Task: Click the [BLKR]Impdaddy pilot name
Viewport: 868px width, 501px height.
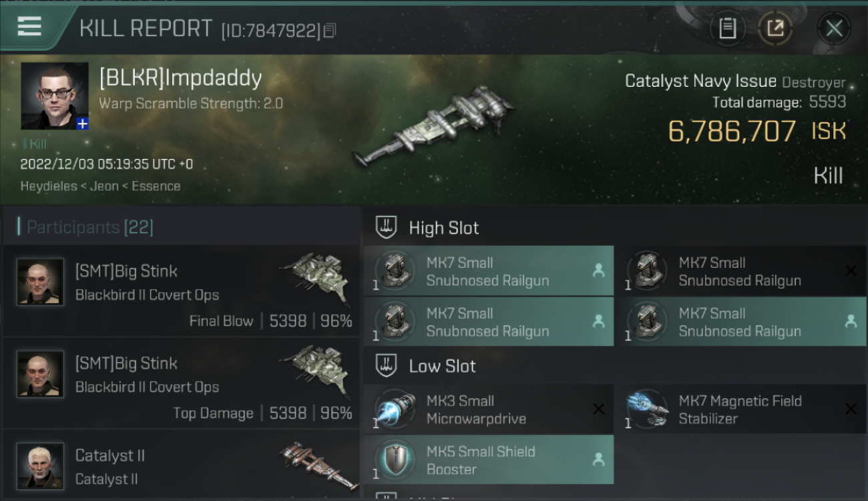Action: (180, 79)
